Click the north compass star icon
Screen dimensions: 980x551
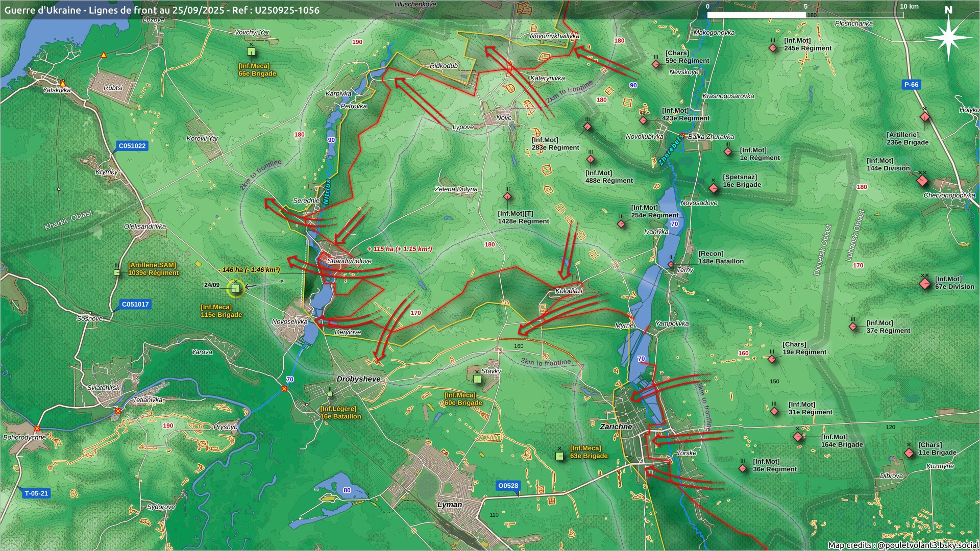coord(948,37)
